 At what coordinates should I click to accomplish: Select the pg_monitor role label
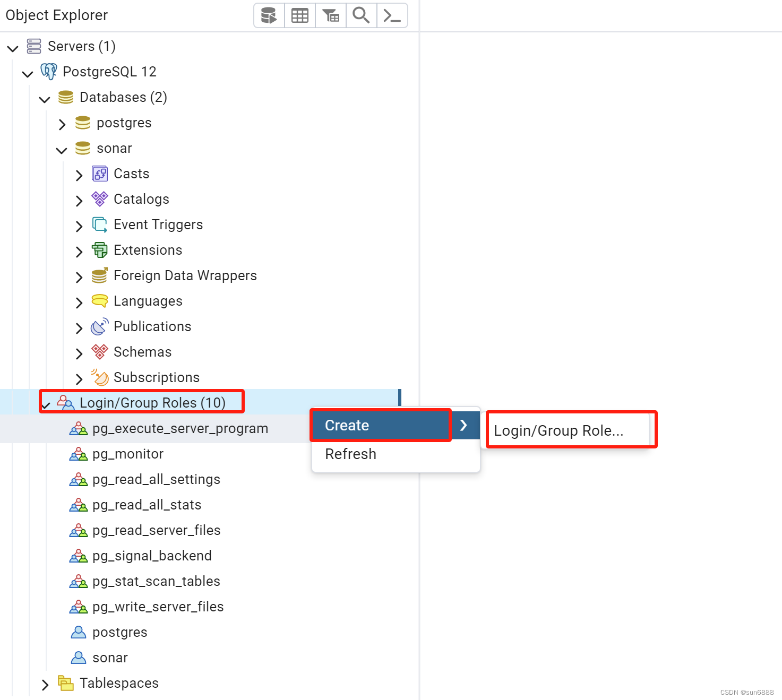click(x=128, y=454)
